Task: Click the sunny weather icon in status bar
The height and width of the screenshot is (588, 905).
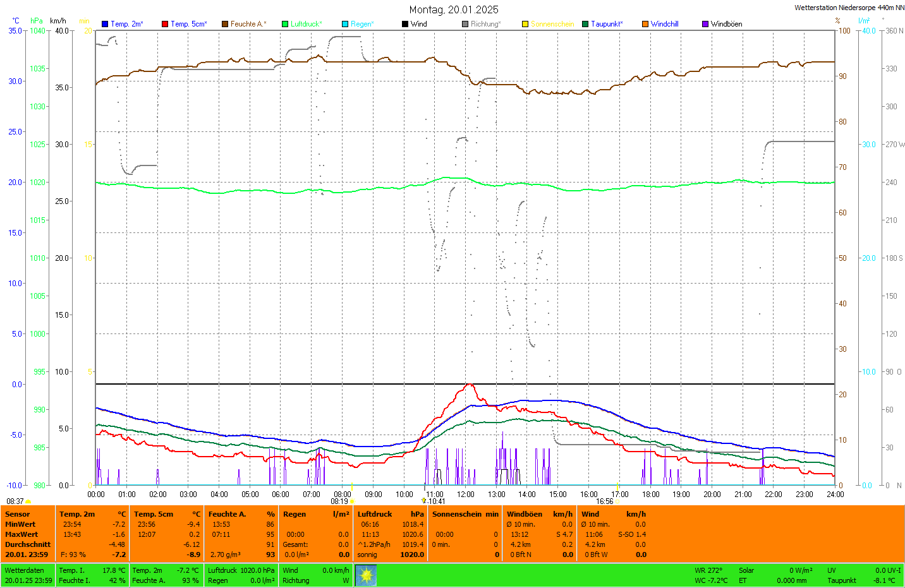Action: (366, 575)
